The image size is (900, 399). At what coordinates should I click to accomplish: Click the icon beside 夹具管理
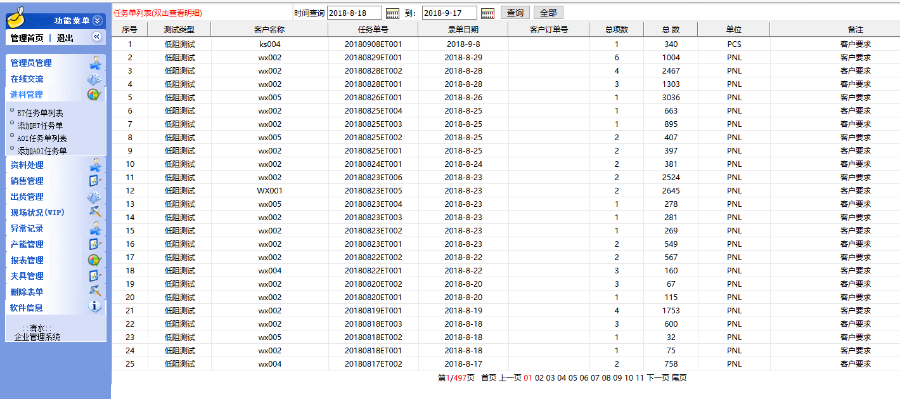(x=95, y=276)
